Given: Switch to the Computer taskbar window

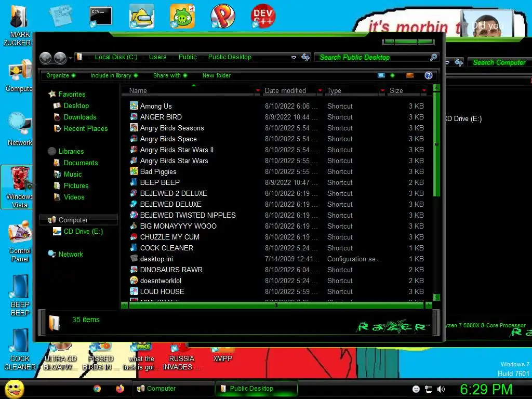Looking at the screenshot, I should click(x=172, y=389).
